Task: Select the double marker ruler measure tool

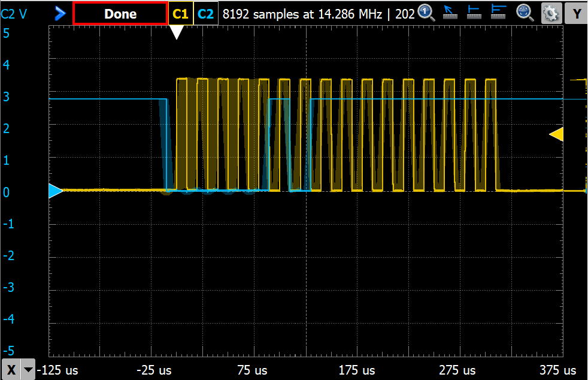Action: pos(499,13)
